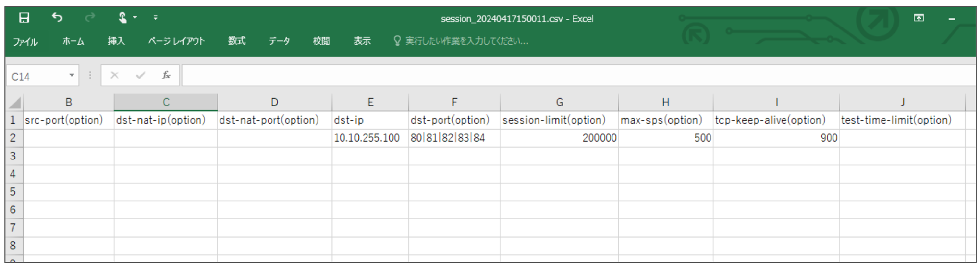
Task: Open Customize Quick Access Toolbar dropdown
Action: click(x=155, y=18)
